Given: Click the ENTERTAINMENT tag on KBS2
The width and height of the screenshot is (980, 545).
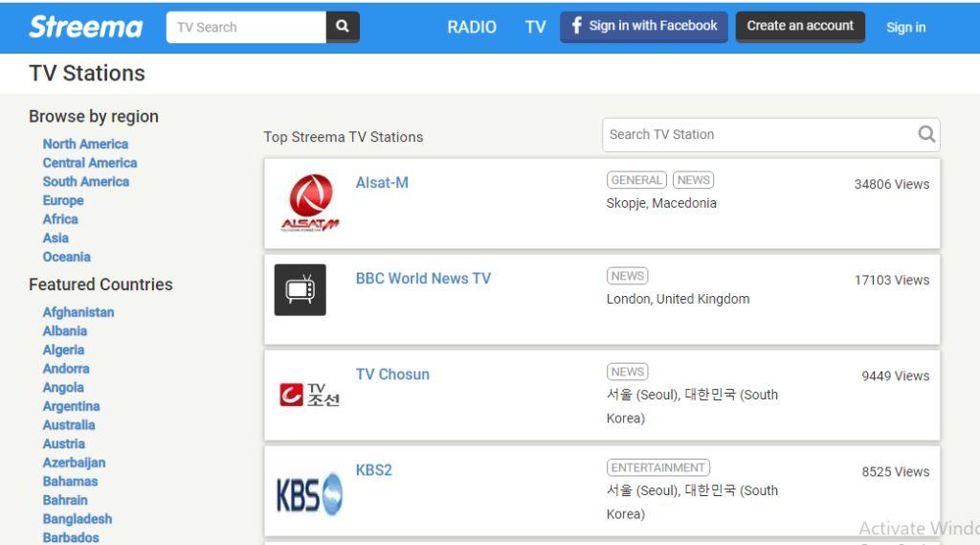Looking at the screenshot, I should click(658, 467).
